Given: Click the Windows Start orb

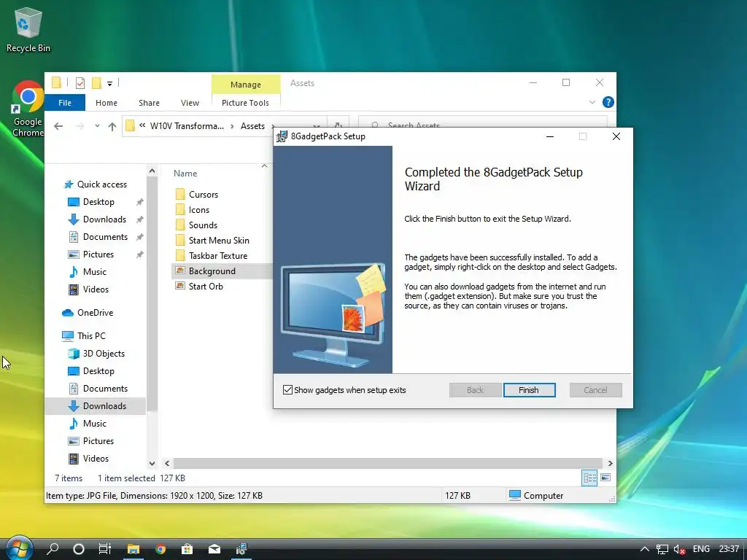Looking at the screenshot, I should coord(19,548).
